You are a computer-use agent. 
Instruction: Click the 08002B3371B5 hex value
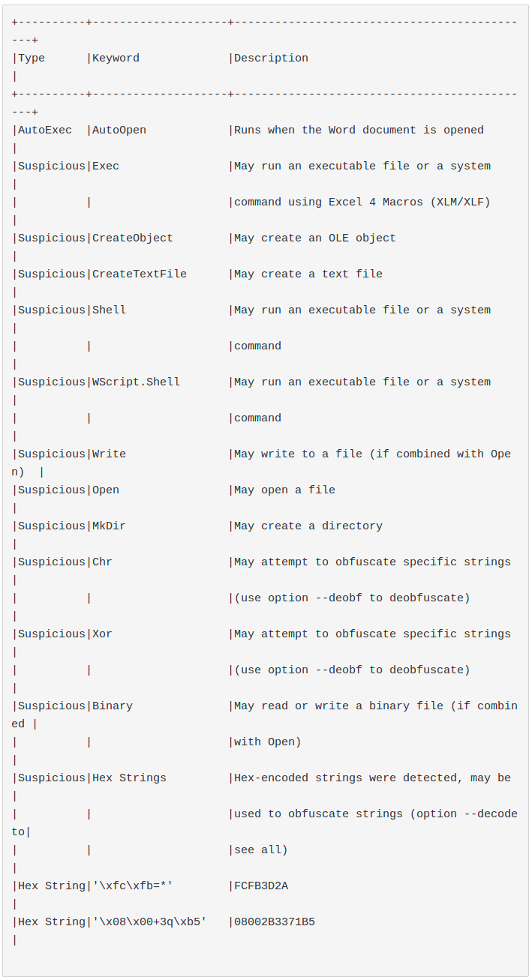pos(275,922)
